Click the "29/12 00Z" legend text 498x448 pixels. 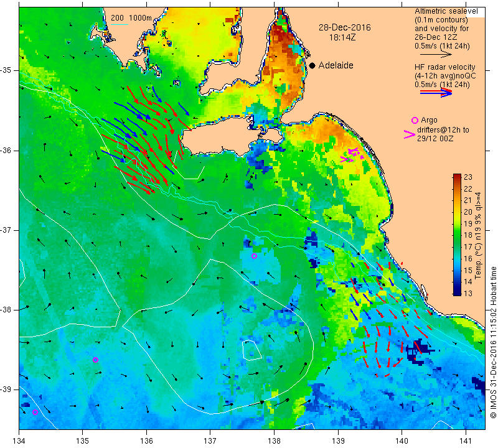click(x=435, y=139)
